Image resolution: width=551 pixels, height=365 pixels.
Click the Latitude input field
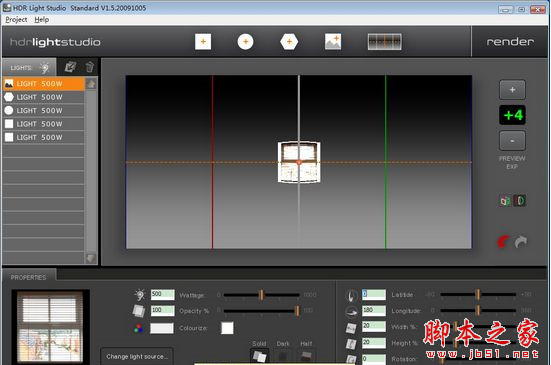(374, 294)
